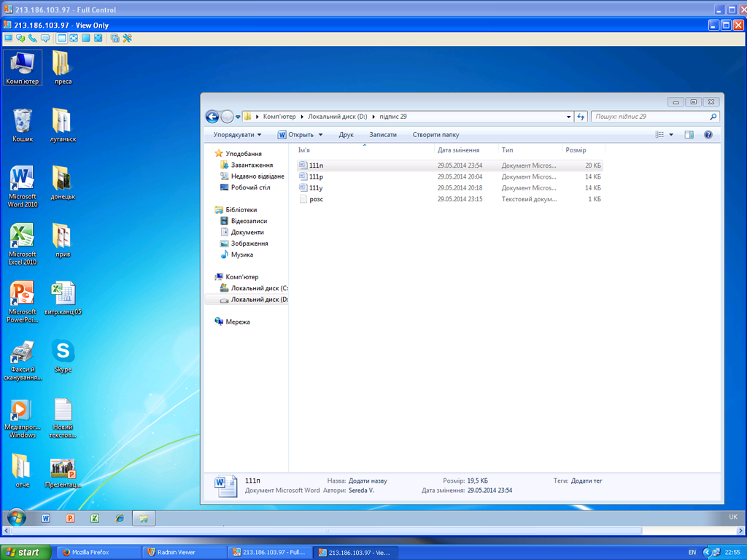Expand the view options dropdown arrow
The image size is (747, 560).
671,135
